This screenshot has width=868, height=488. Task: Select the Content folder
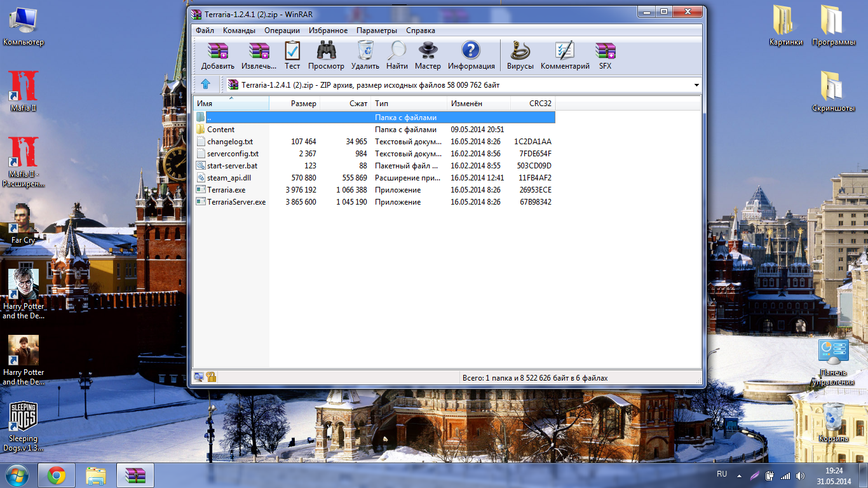[x=374, y=130]
